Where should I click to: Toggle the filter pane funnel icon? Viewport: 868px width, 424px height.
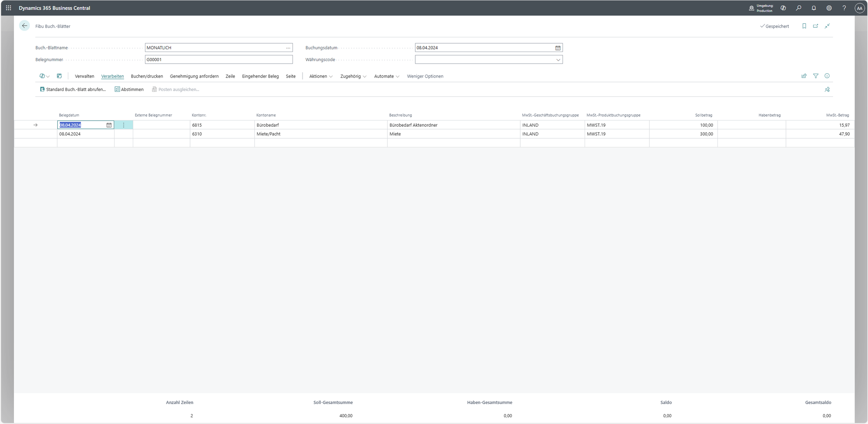coord(815,76)
